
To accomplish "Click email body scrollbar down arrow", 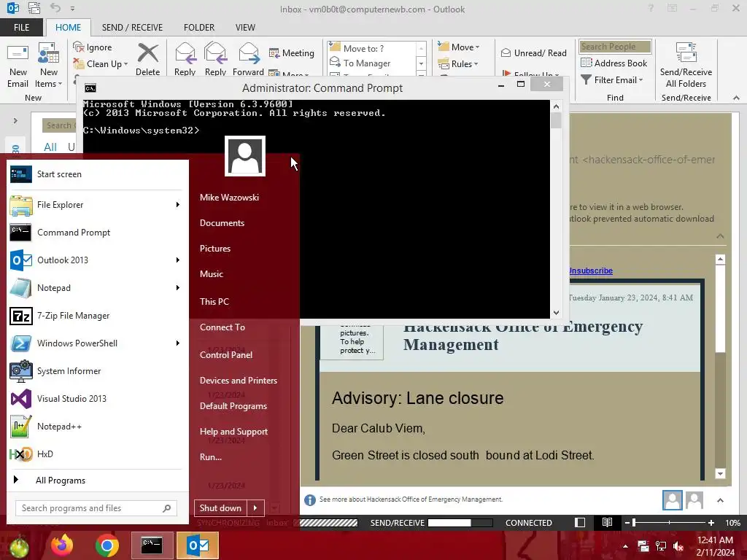I will pos(720,474).
